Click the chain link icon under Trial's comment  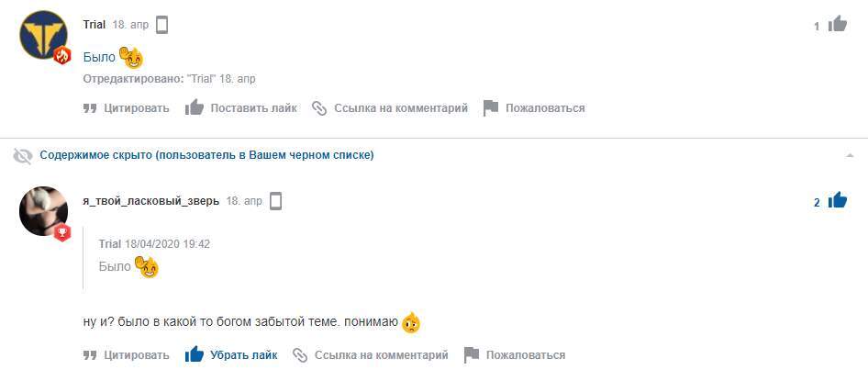pos(319,108)
